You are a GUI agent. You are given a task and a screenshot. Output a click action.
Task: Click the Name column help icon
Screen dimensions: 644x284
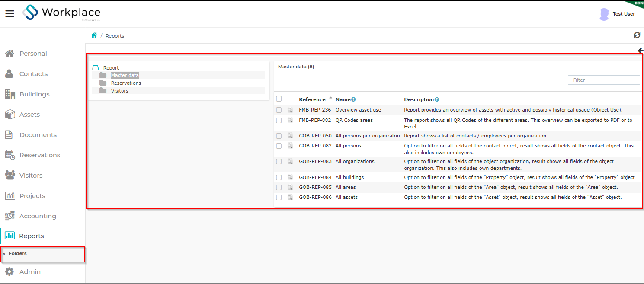click(x=353, y=99)
